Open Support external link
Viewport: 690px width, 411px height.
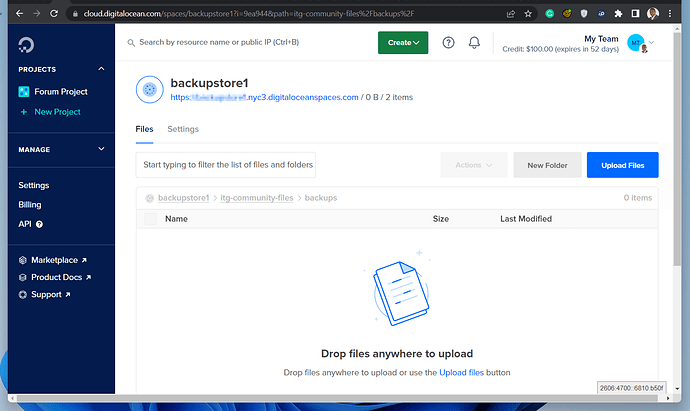point(51,294)
